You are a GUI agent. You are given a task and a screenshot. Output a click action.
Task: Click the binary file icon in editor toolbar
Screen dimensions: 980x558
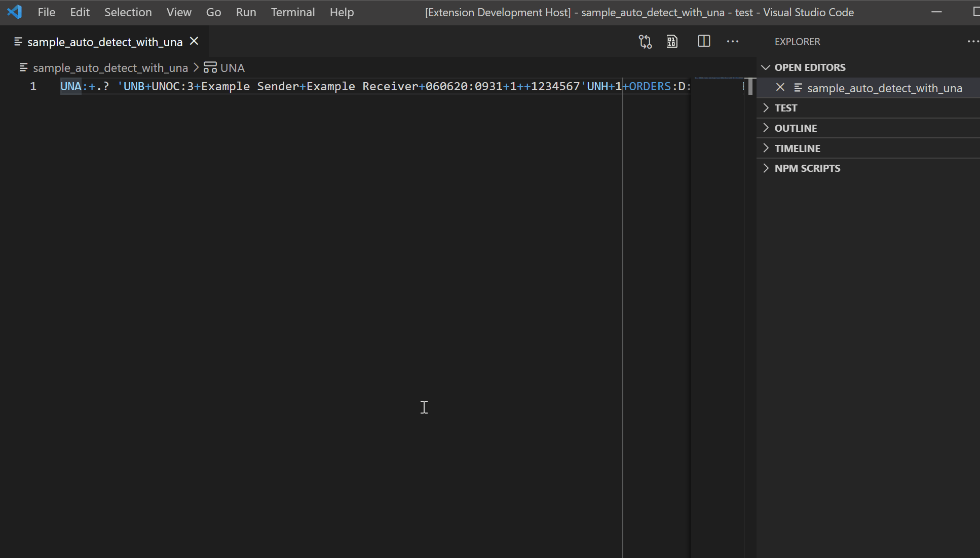(x=672, y=42)
